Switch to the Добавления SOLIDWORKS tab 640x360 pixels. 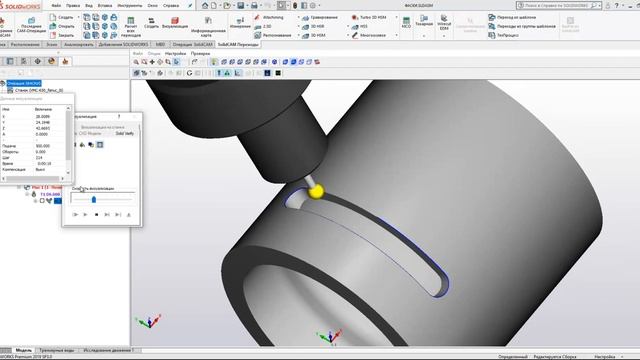pos(123,44)
